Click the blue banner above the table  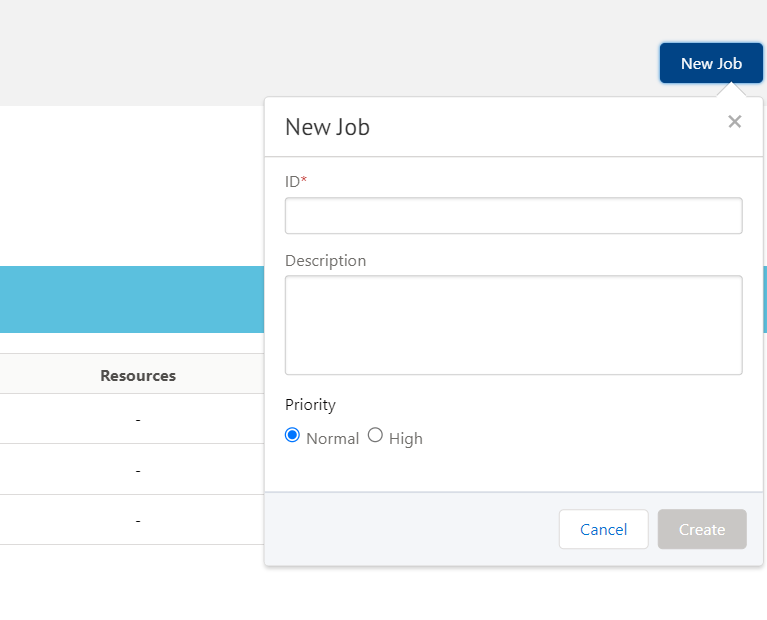click(x=130, y=299)
